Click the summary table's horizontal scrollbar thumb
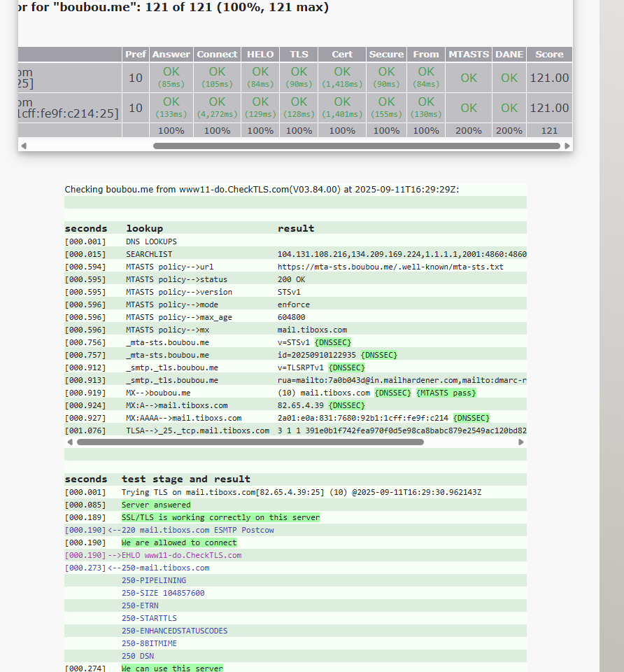The width and height of the screenshot is (624, 672). click(357, 146)
